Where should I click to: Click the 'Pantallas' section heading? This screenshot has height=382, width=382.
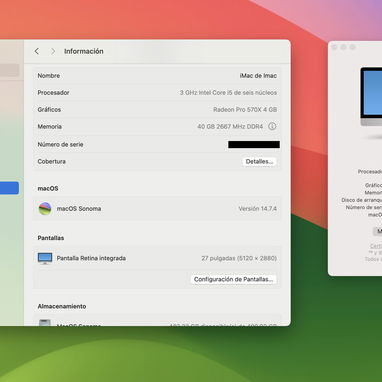click(x=51, y=238)
